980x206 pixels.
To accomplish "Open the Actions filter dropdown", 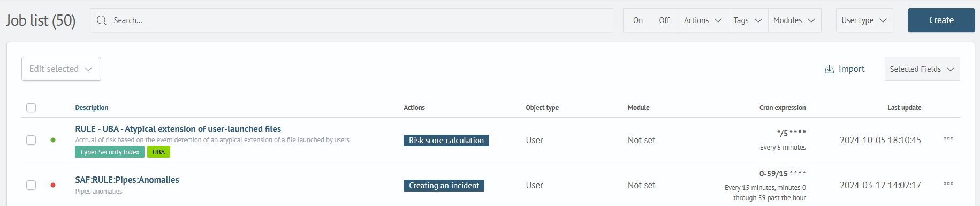I will (703, 20).
